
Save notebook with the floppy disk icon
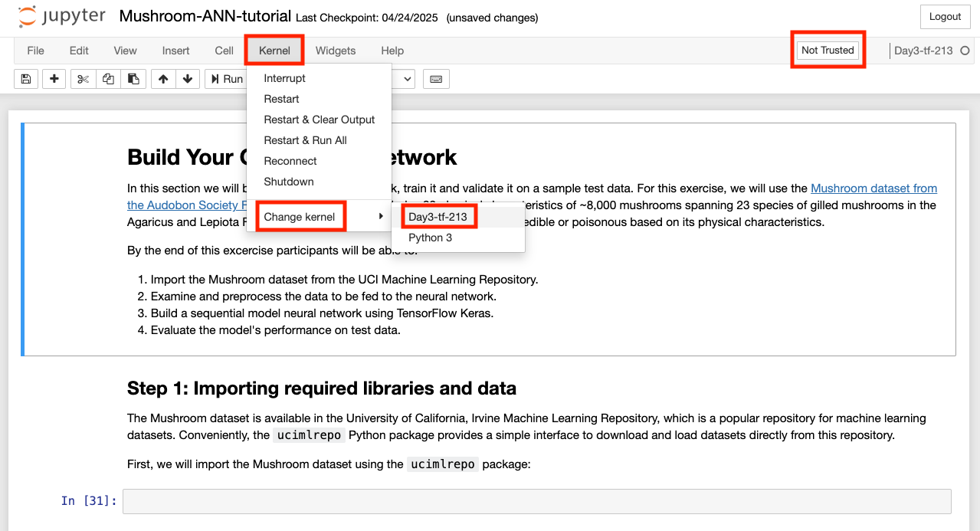point(26,79)
